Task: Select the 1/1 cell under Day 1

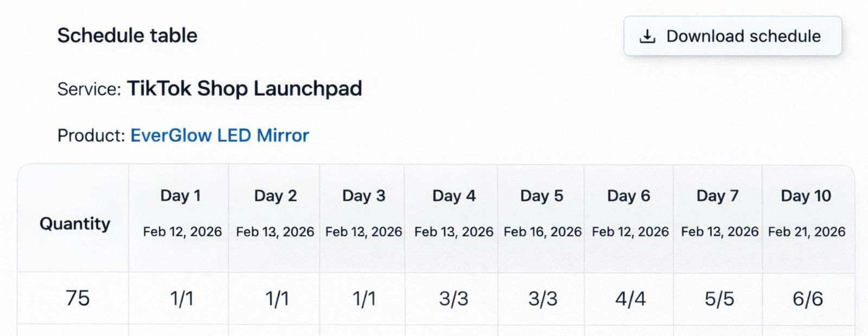Action: coord(182,299)
